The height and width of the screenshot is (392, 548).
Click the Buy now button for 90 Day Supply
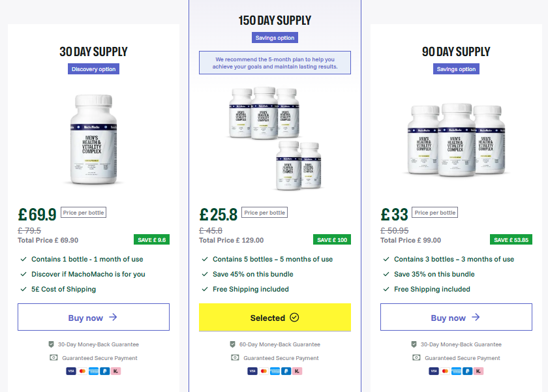[456, 318]
